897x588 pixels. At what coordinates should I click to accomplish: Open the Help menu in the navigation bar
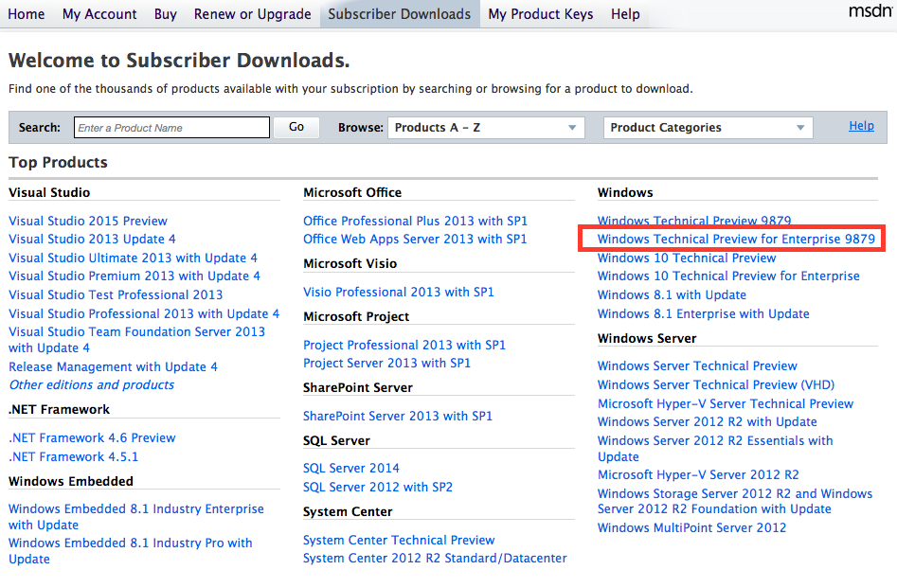(x=625, y=14)
